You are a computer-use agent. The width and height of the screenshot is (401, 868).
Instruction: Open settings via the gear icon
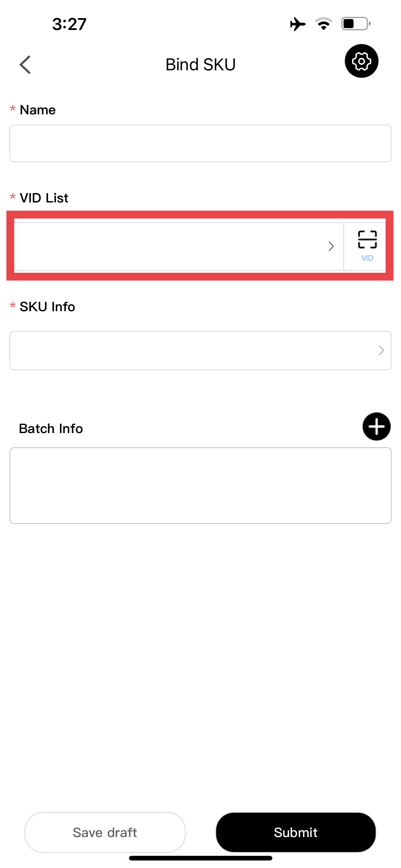(x=361, y=61)
